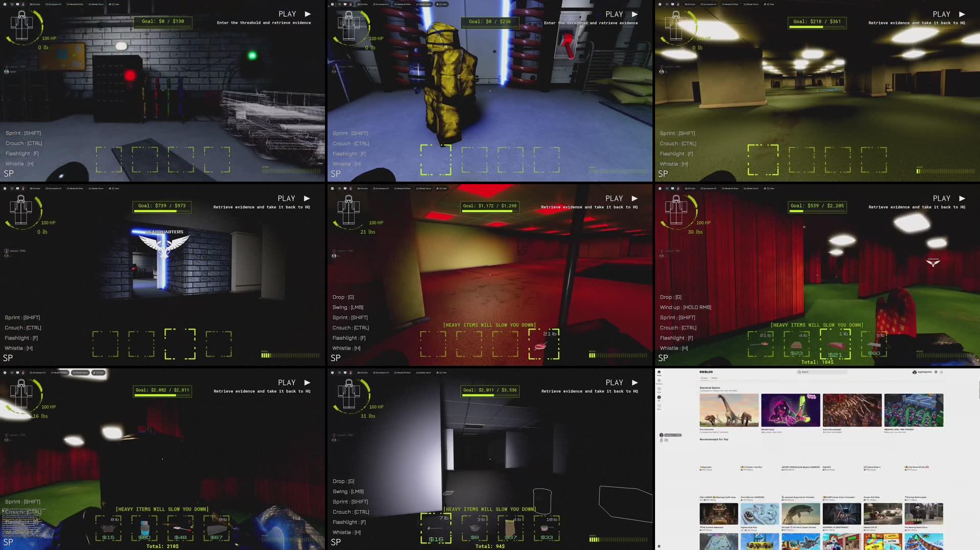
Task: Open the dinosaur Standout Games thumbnail
Action: point(729,410)
